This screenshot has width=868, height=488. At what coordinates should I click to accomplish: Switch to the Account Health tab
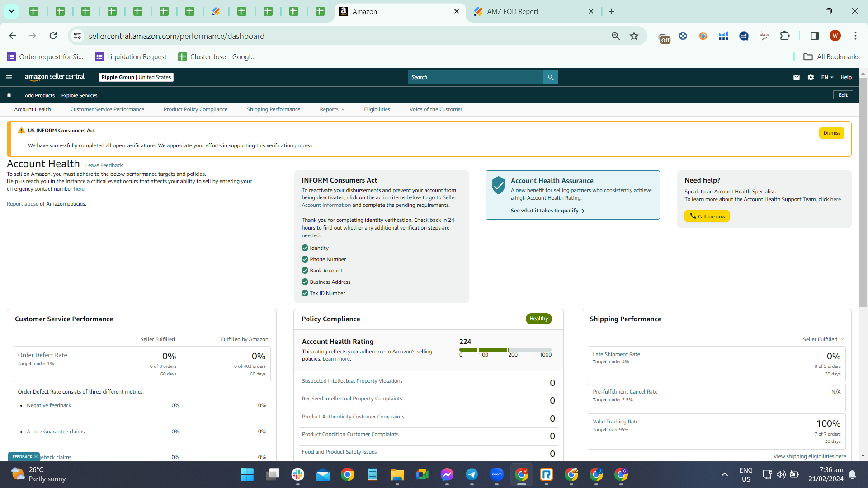click(33, 109)
